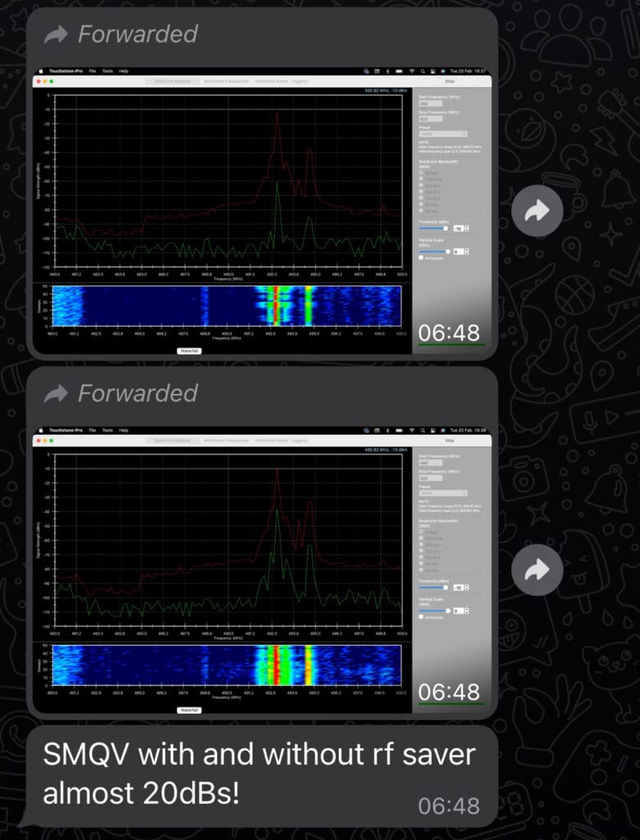Open Tools menu in first screenshot
The width and height of the screenshot is (640, 840).
pos(107,71)
